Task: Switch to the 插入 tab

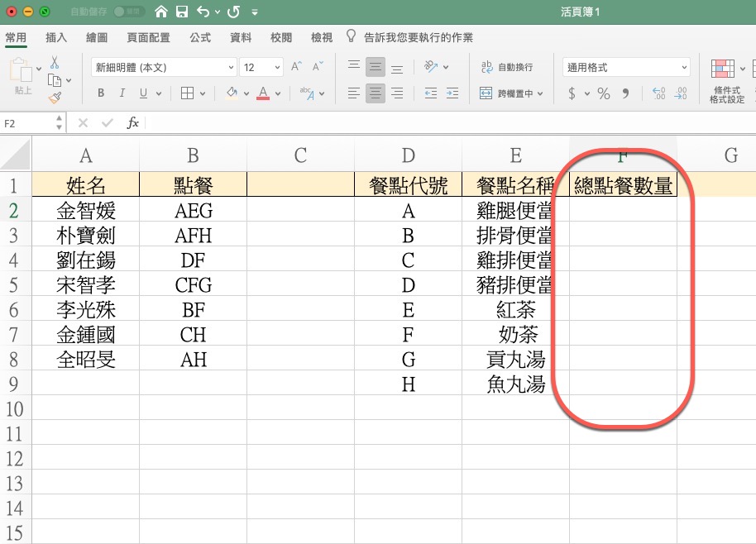Action: point(56,37)
